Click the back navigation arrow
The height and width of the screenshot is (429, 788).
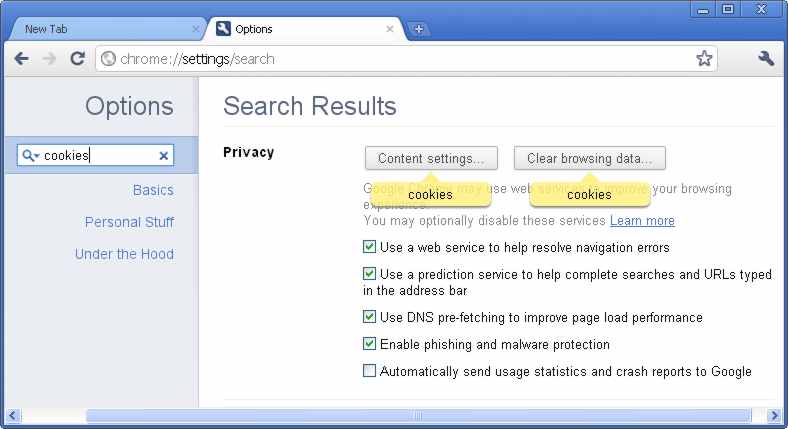(x=21, y=59)
